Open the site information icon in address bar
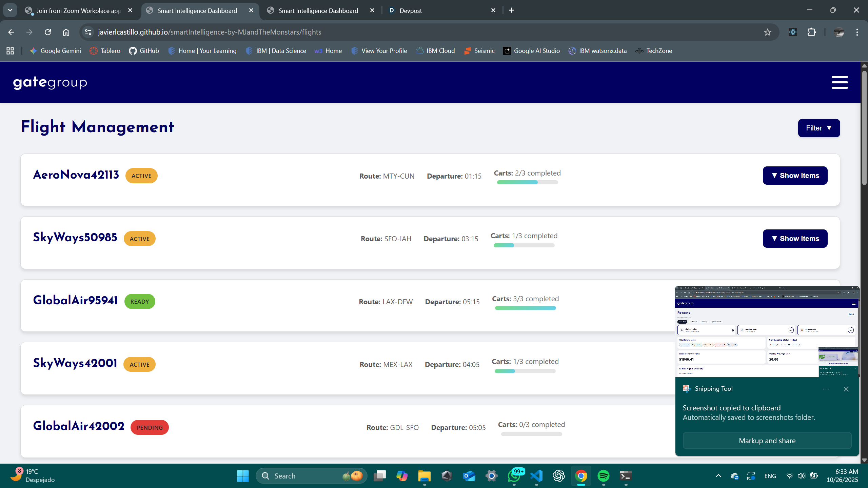 pyautogui.click(x=88, y=32)
